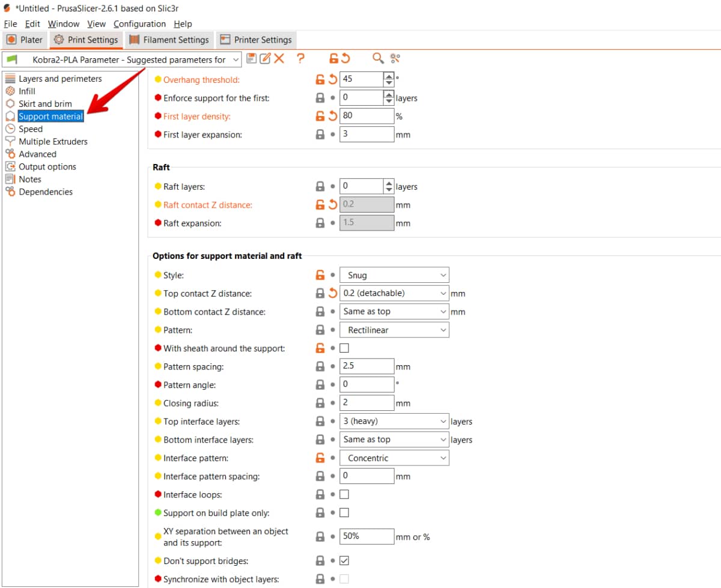Image resolution: width=721 pixels, height=588 pixels.
Task: Click the lock icon beside Raft layers
Action: 320,186
